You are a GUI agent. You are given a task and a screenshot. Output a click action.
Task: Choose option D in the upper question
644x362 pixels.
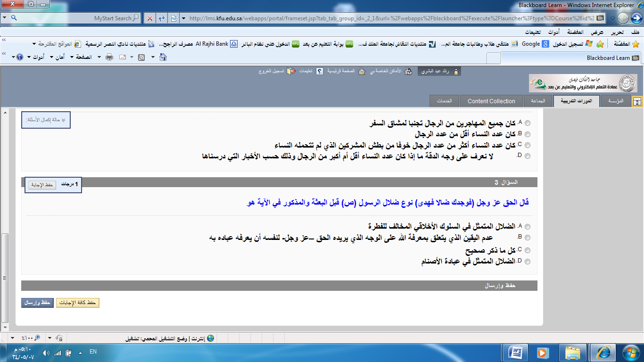(x=527, y=156)
